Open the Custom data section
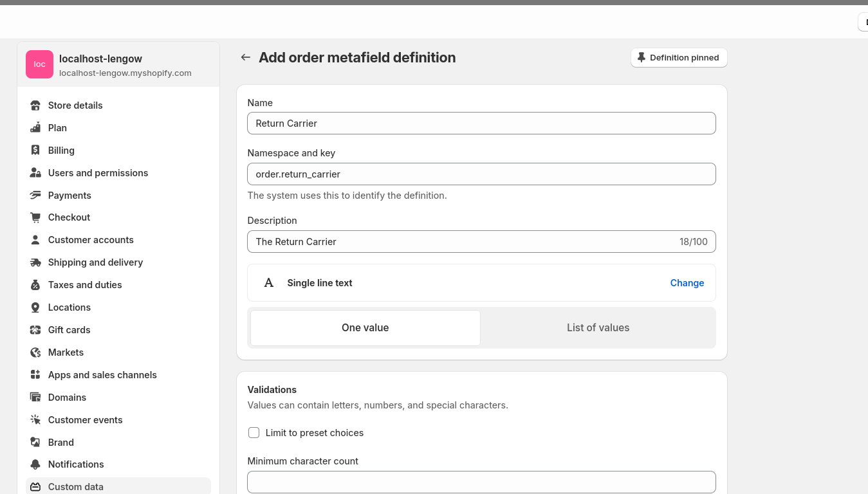This screenshot has width=868, height=494. click(x=75, y=487)
